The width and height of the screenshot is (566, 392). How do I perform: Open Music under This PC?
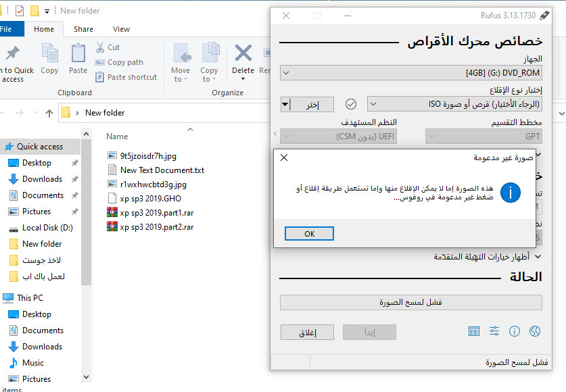[x=33, y=363]
